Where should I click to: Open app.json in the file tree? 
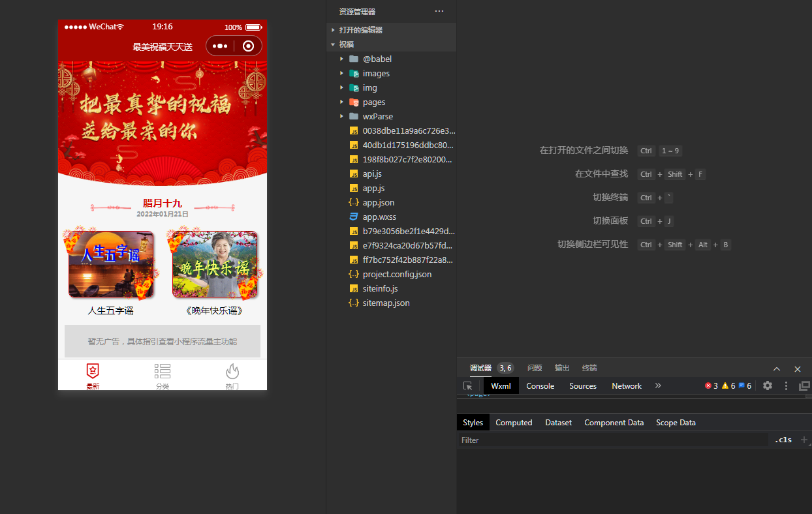coord(378,203)
